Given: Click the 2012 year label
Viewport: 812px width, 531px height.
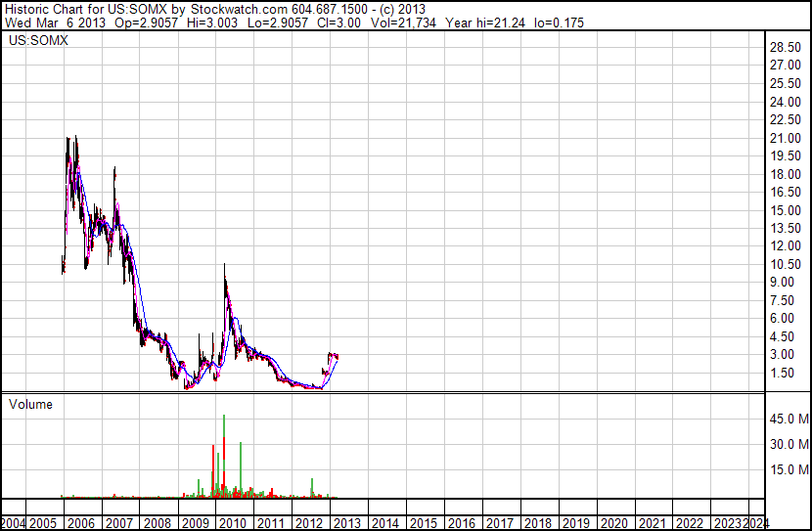Looking at the screenshot, I should point(309,523).
